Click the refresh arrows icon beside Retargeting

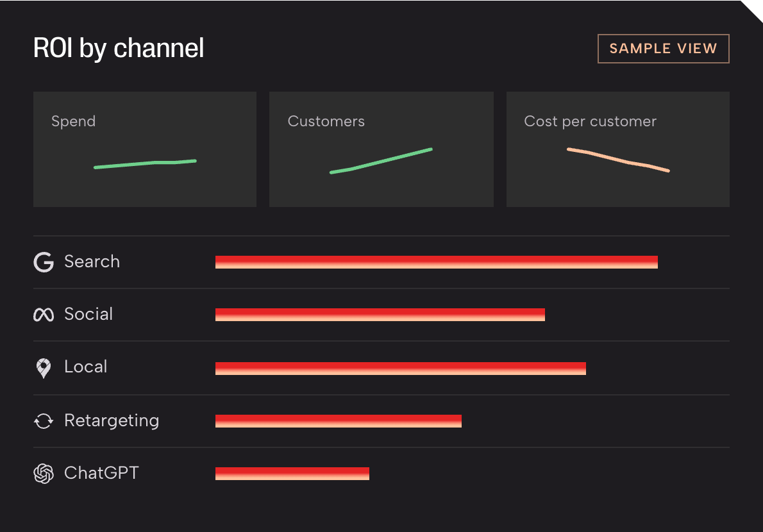44,421
